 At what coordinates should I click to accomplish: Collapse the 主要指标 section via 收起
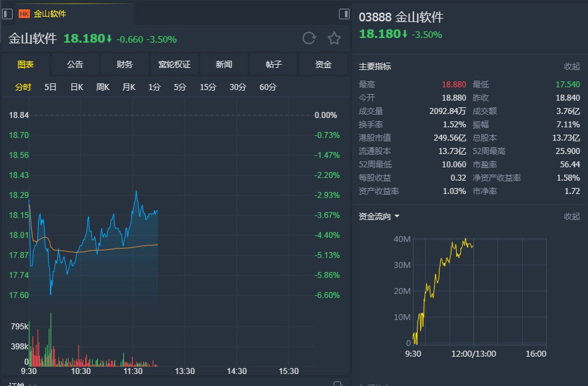pyautogui.click(x=571, y=67)
